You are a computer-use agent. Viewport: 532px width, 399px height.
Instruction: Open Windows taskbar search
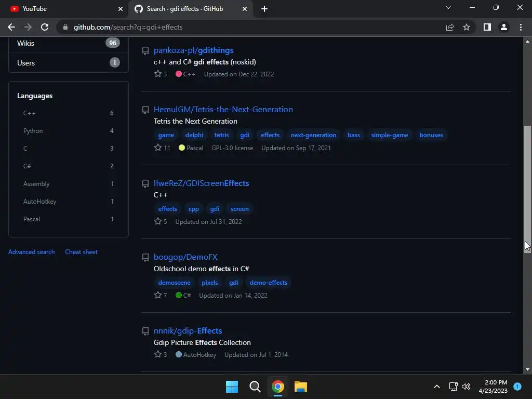coord(255,387)
